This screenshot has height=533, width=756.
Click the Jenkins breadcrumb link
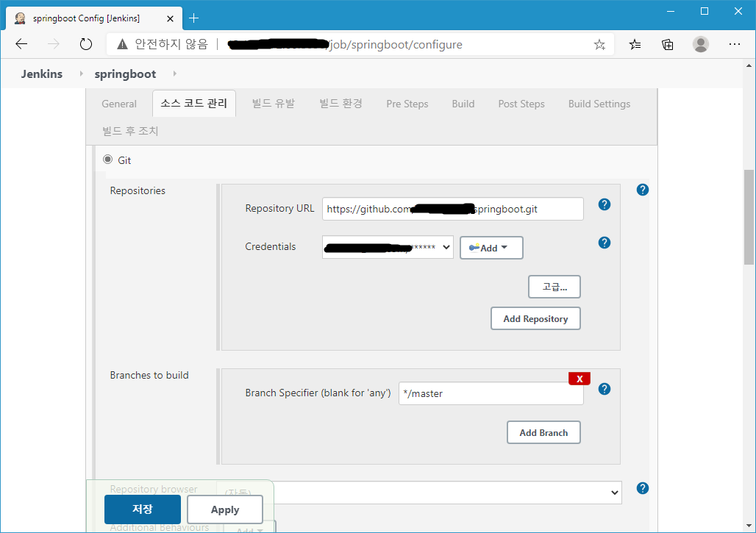pos(42,74)
